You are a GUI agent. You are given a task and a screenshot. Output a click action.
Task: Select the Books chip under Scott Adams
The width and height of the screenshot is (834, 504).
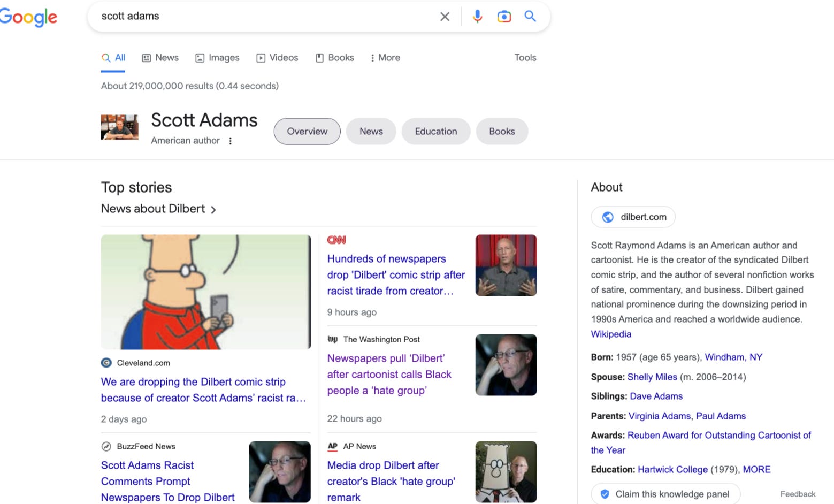(x=502, y=132)
